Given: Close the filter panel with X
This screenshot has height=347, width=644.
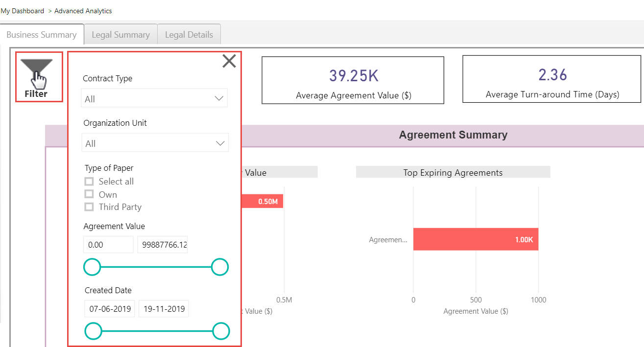Looking at the screenshot, I should (229, 61).
